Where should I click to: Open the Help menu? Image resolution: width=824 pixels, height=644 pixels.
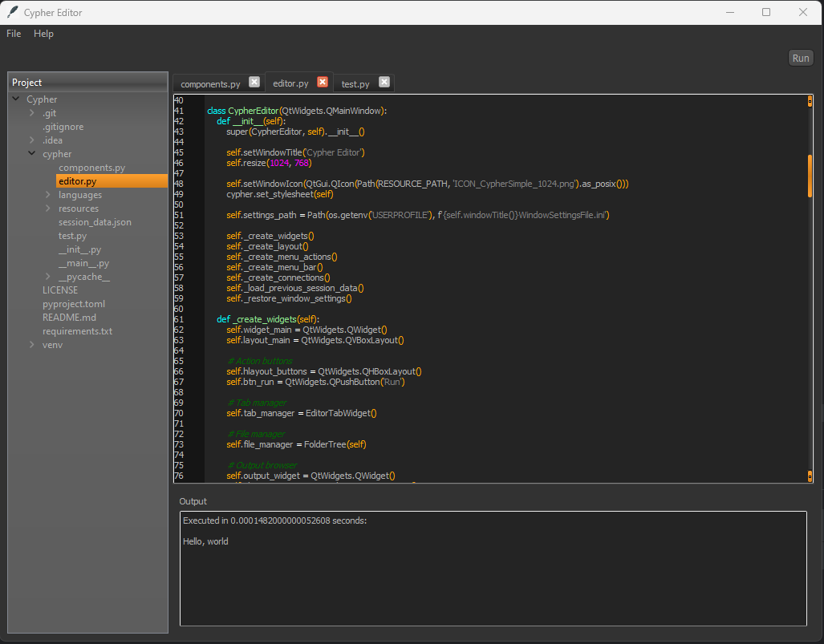pyautogui.click(x=43, y=34)
